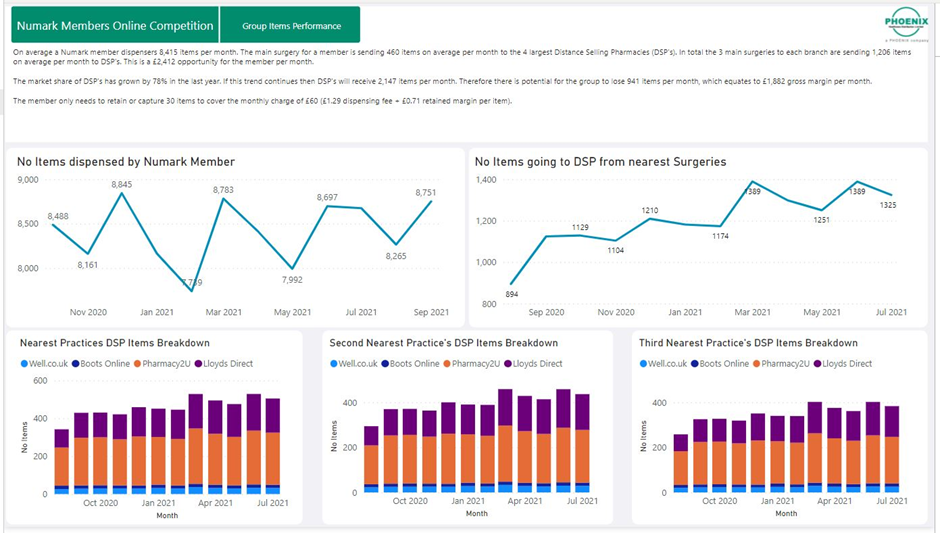
Task: Click the 1325 data label on DSP chart
Action: 888,205
